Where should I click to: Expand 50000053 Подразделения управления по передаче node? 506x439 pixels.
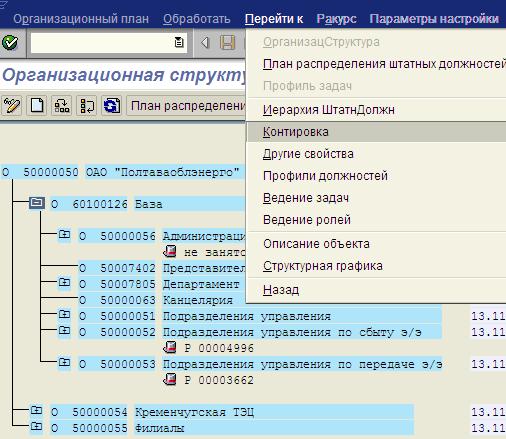pos(64,362)
